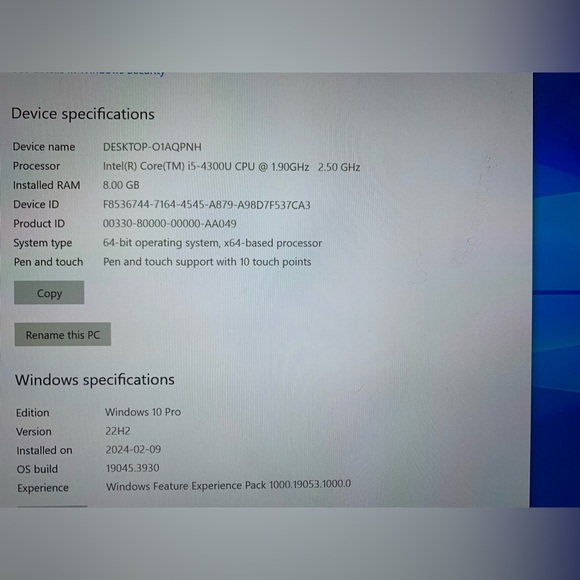The height and width of the screenshot is (580, 580).
Task: Select the edition value Windows 10 Pro
Action: [x=143, y=412]
